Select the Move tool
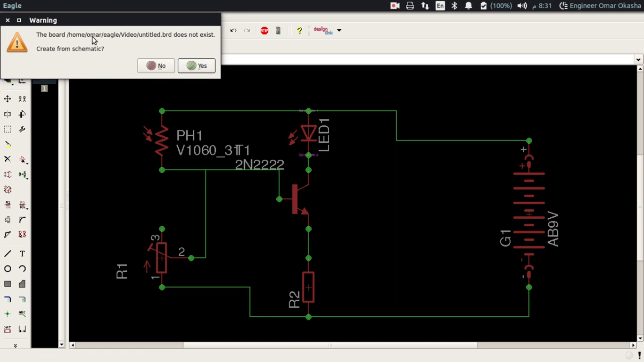 click(x=8, y=99)
